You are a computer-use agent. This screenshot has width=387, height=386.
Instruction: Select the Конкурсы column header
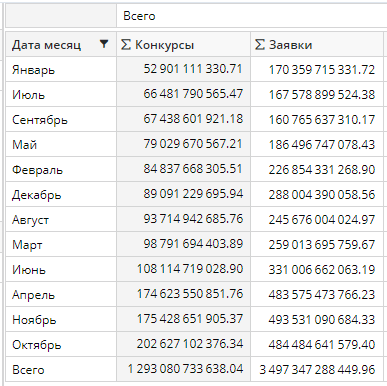pyautogui.click(x=183, y=44)
